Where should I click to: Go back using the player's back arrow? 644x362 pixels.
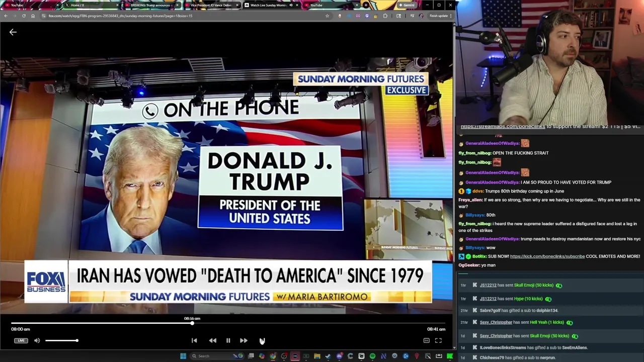13,32
